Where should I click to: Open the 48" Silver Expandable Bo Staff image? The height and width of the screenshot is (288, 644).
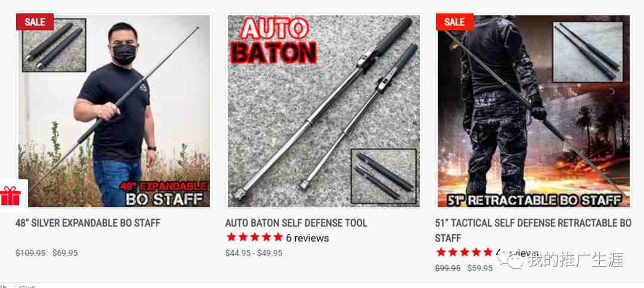tap(114, 111)
